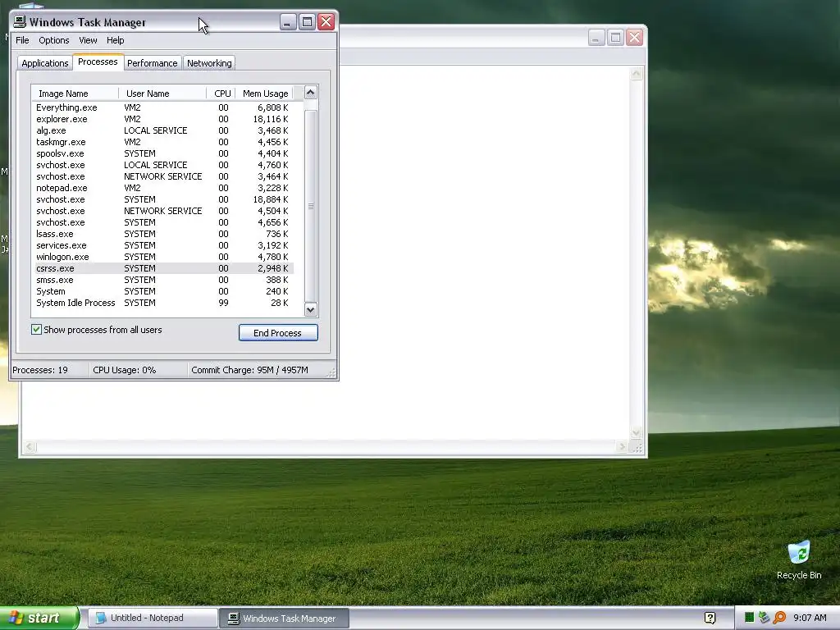Image resolution: width=840 pixels, height=630 pixels.
Task: Click the process list scrollbar thumb
Action: click(311, 206)
